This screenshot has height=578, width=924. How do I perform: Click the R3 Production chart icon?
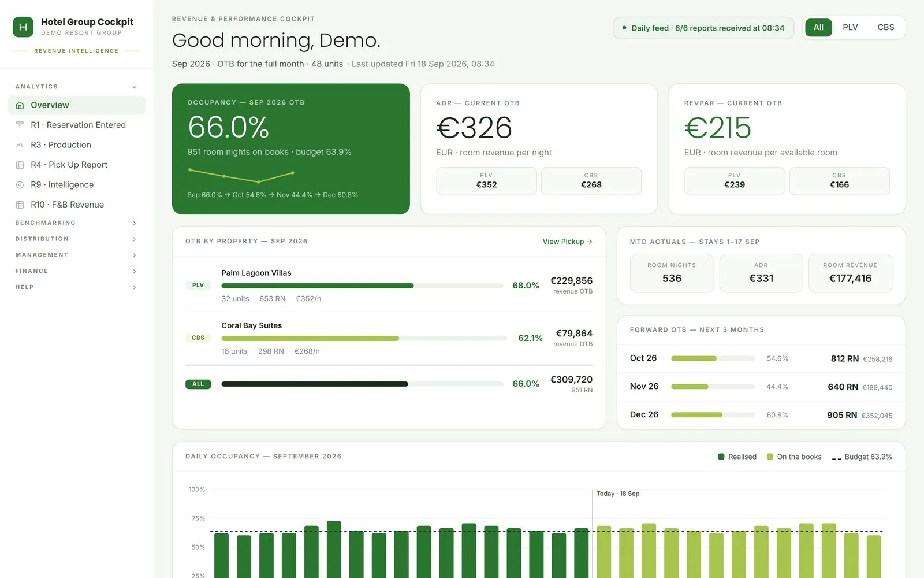pyautogui.click(x=20, y=145)
